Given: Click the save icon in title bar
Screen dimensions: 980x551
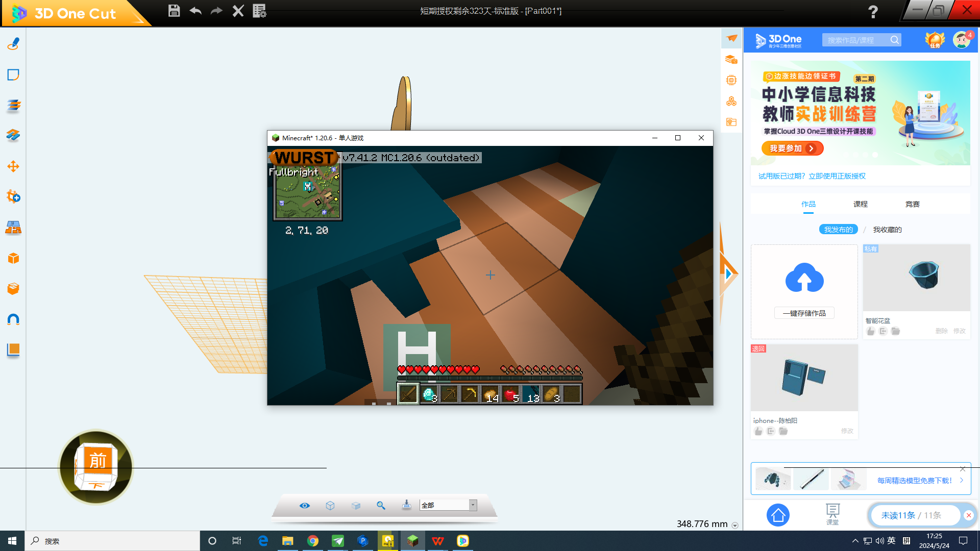Looking at the screenshot, I should [x=174, y=11].
